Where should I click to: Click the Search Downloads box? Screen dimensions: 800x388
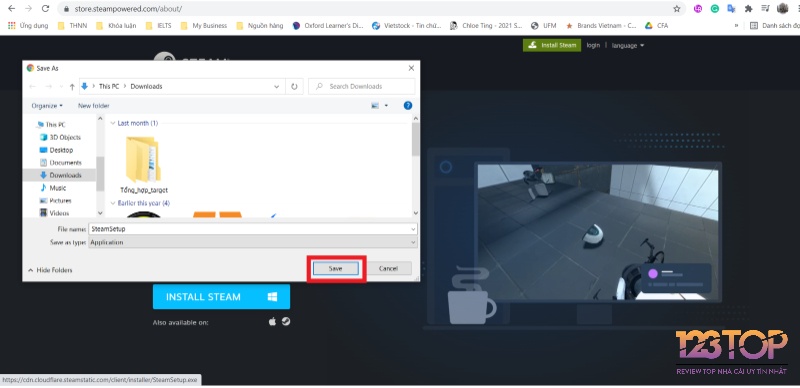pos(362,86)
